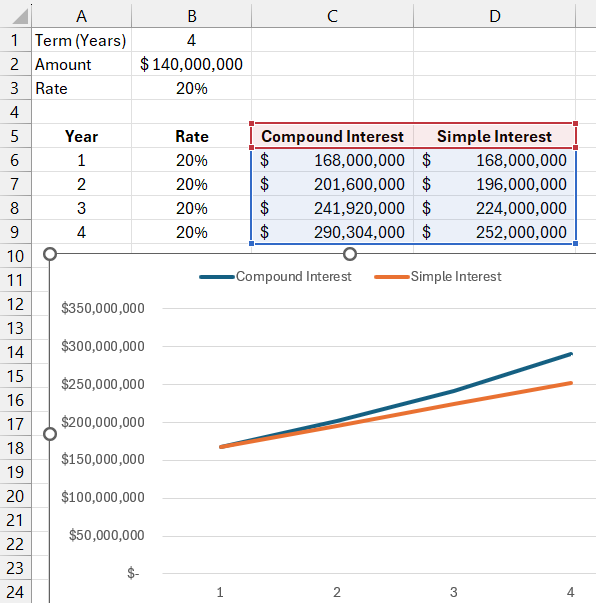Select simple value 168,000,000 in column D
This screenshot has height=603, width=596.
tap(494, 160)
